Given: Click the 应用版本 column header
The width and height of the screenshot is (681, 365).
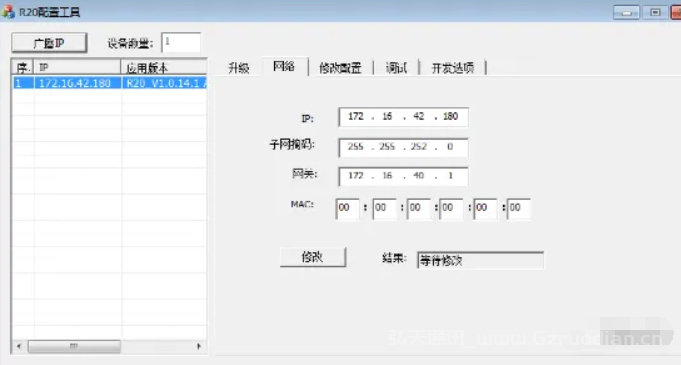Looking at the screenshot, I should (x=164, y=67).
